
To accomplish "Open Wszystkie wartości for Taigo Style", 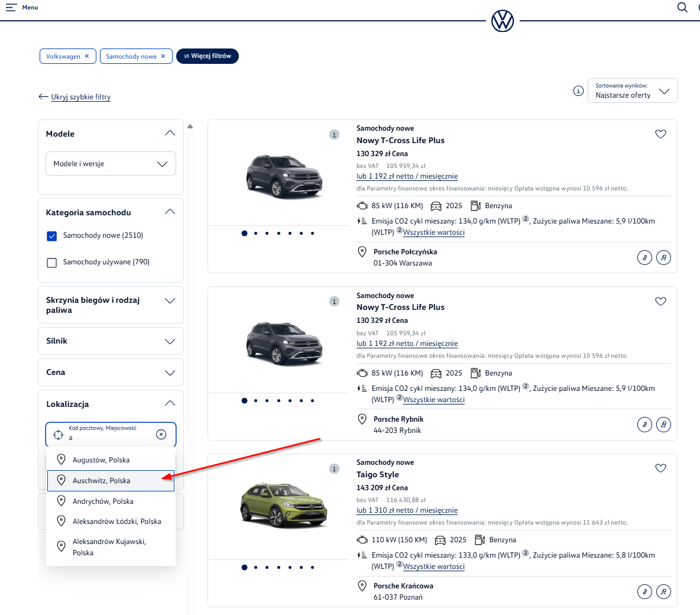I will [433, 567].
